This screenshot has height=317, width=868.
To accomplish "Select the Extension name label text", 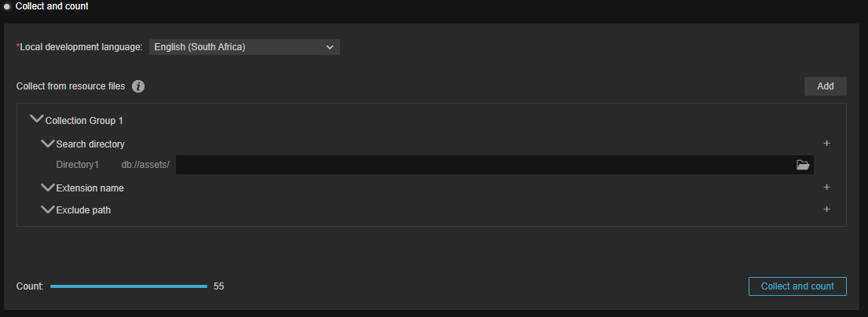I will (90, 188).
